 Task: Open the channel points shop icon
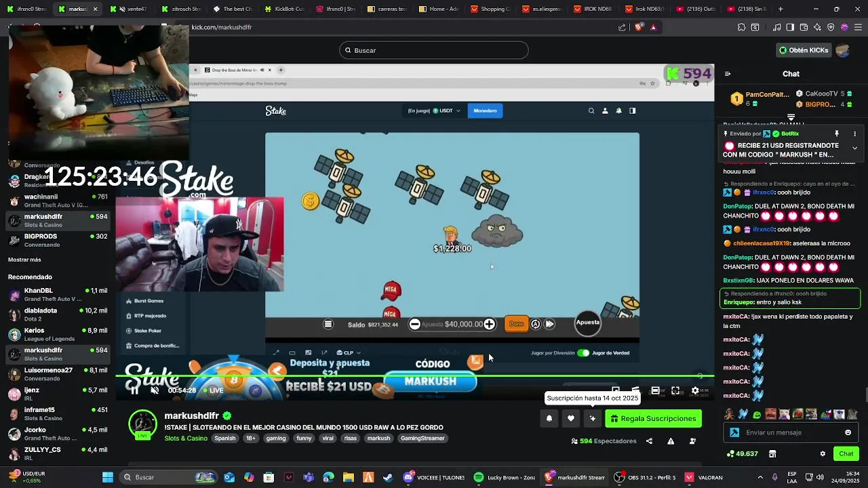(772, 454)
